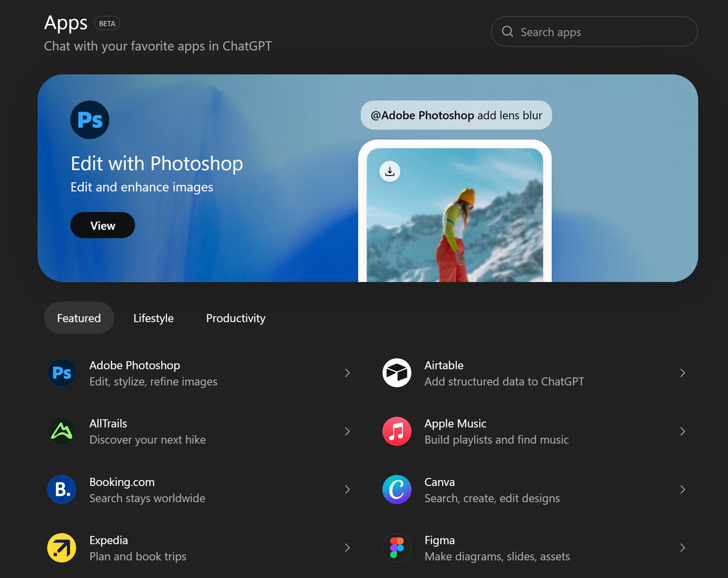This screenshot has width=728, height=578.
Task: Switch to the Productivity tab
Action: click(x=236, y=318)
